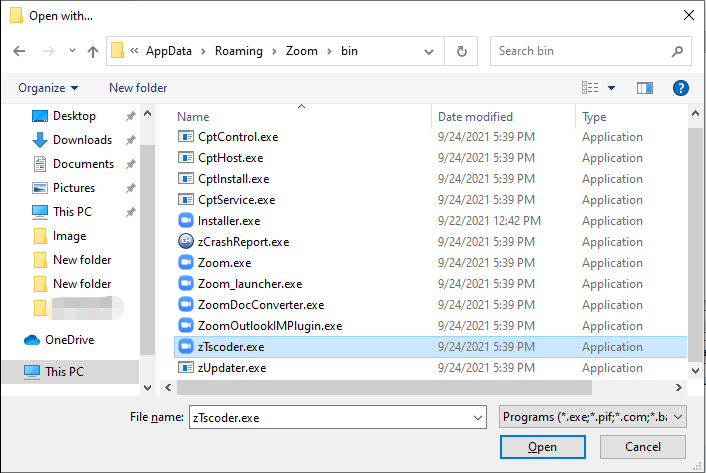Open the view options dropdown arrow

click(x=611, y=88)
